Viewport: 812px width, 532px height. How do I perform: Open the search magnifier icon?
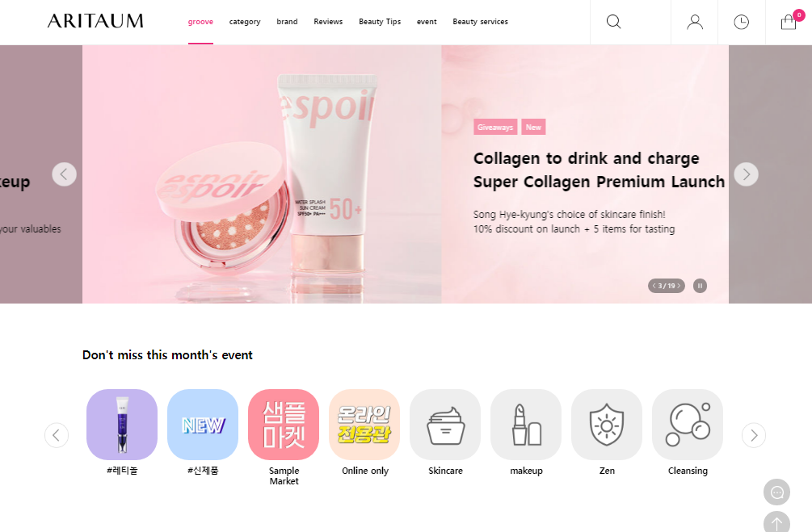click(x=614, y=22)
